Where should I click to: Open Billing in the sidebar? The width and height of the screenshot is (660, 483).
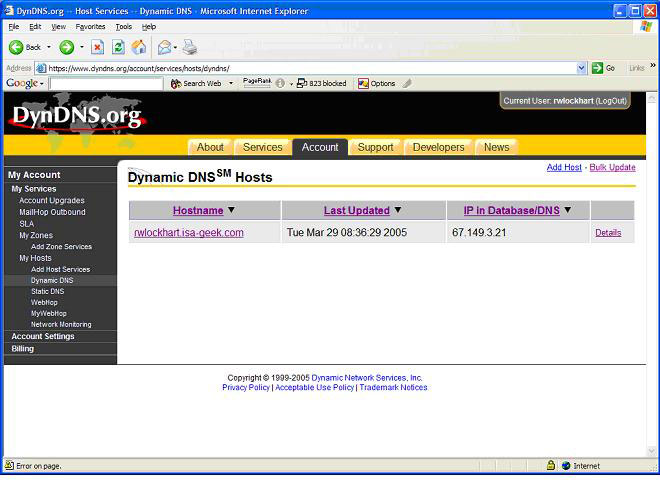(x=23, y=349)
